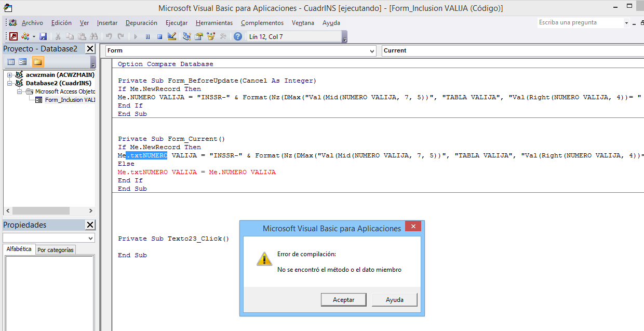Click the Project panel scroll left arrow
Image resolution: width=644 pixels, height=331 pixels.
(7, 211)
